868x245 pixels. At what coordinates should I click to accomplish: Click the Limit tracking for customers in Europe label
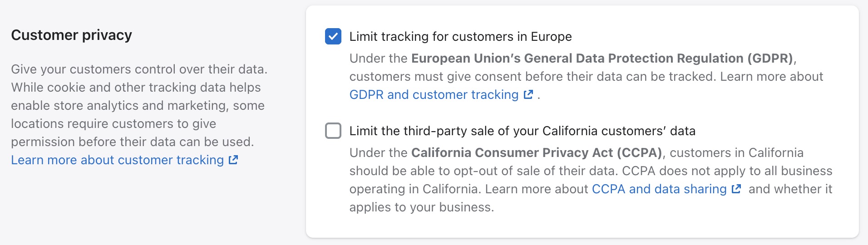pos(460,36)
